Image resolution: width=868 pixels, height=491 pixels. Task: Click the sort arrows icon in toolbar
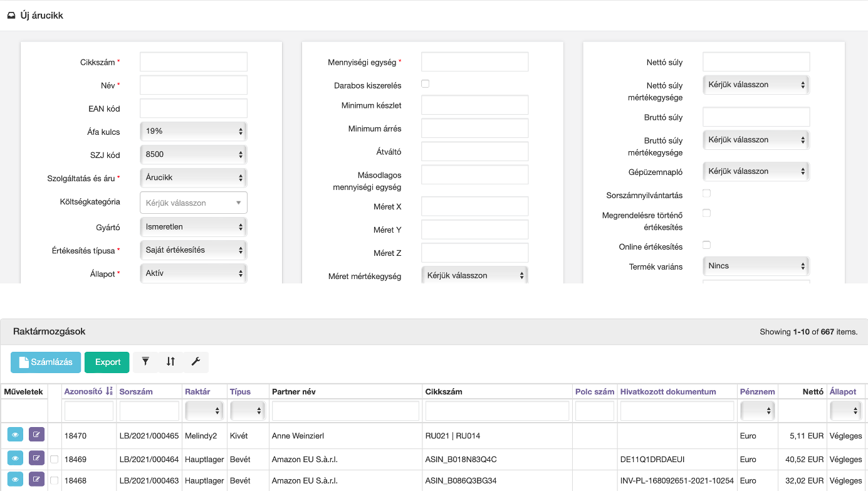click(170, 362)
